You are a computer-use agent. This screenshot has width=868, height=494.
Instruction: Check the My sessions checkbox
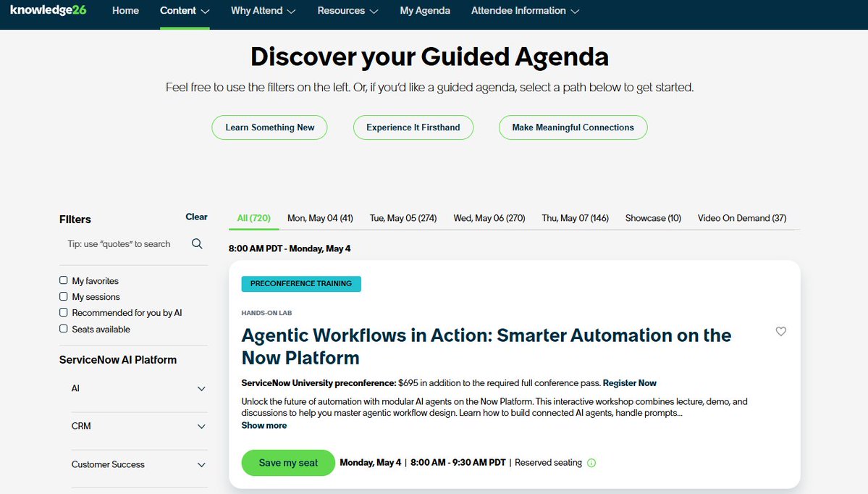click(x=64, y=296)
